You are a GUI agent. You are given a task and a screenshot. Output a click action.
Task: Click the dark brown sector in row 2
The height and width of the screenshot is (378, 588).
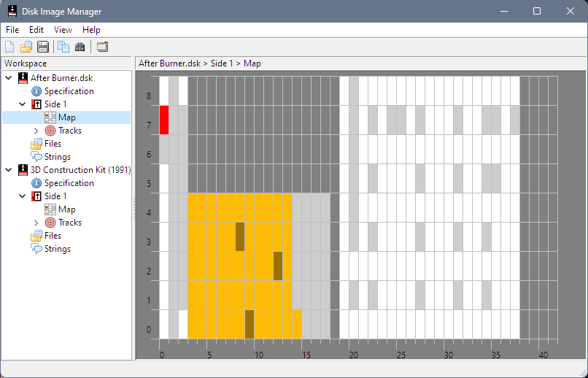click(278, 266)
